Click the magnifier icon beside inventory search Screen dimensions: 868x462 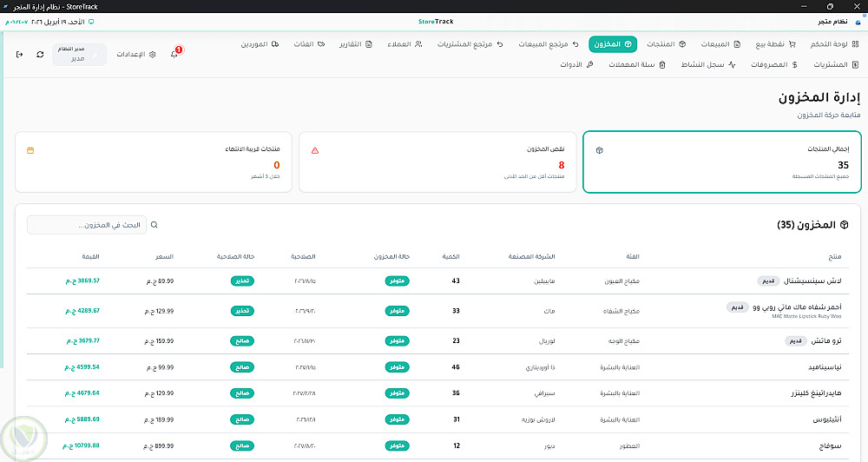pos(154,225)
